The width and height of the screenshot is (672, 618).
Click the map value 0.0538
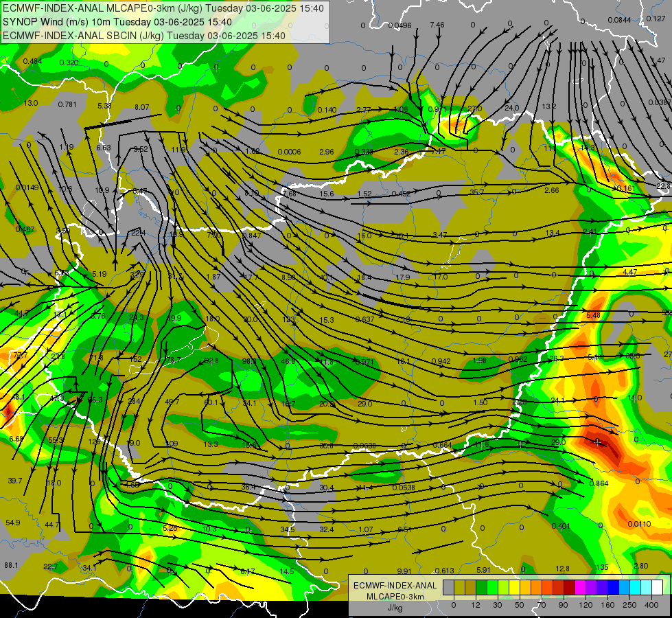[404, 488]
